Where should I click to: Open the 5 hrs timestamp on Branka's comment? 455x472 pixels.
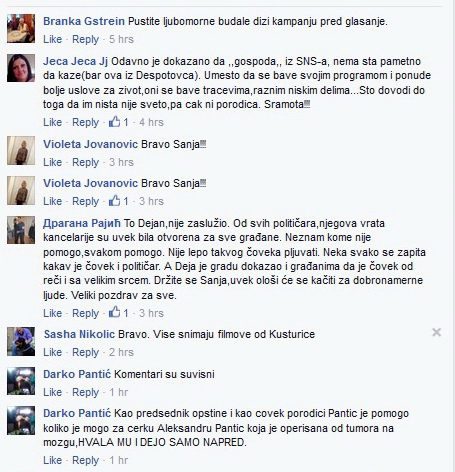(121, 39)
